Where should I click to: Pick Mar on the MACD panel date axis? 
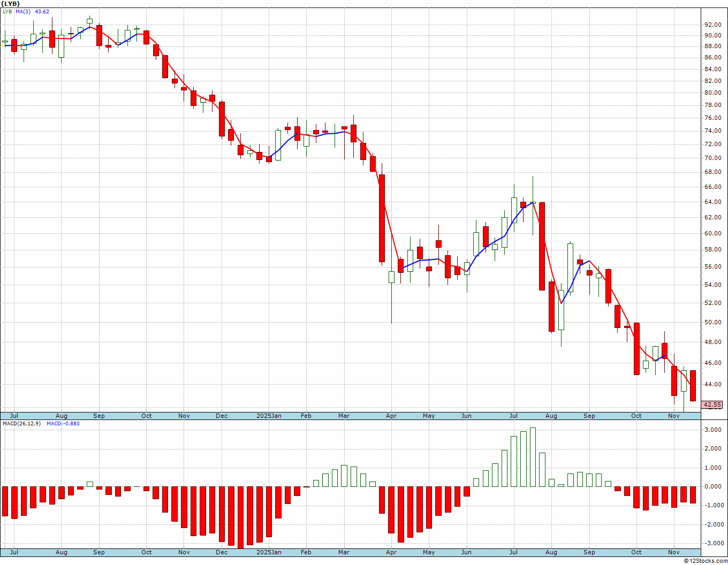(x=344, y=552)
